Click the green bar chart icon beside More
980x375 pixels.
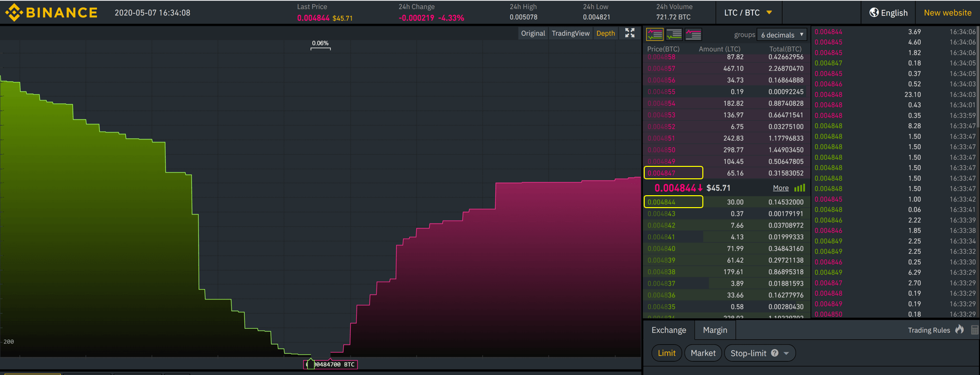pyautogui.click(x=799, y=188)
